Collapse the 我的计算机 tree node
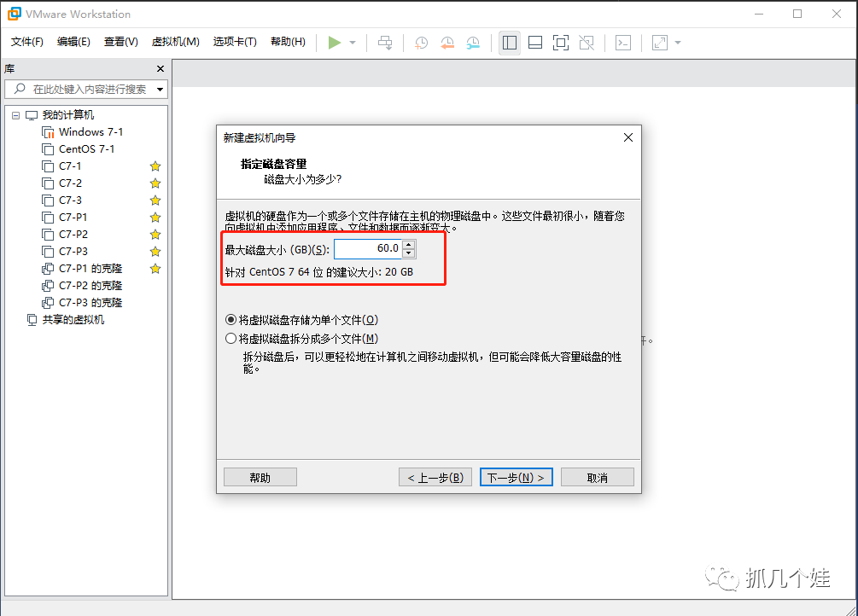This screenshot has width=858, height=616. point(16,115)
